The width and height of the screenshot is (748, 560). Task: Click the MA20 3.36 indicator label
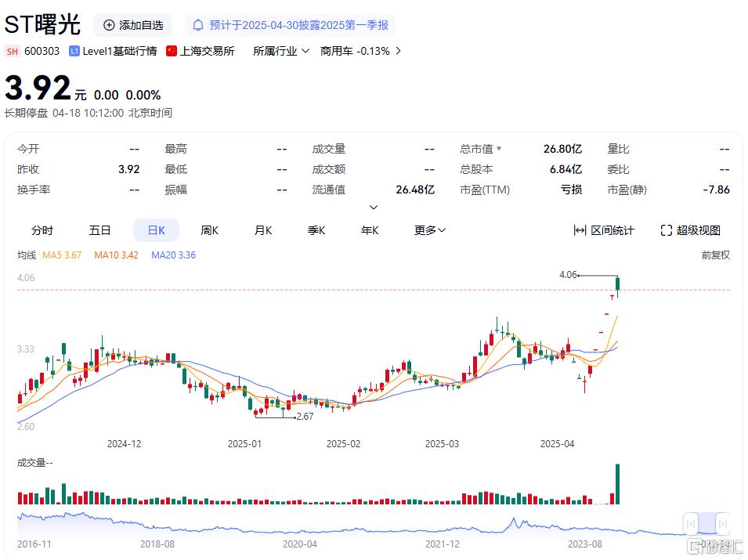(173, 255)
